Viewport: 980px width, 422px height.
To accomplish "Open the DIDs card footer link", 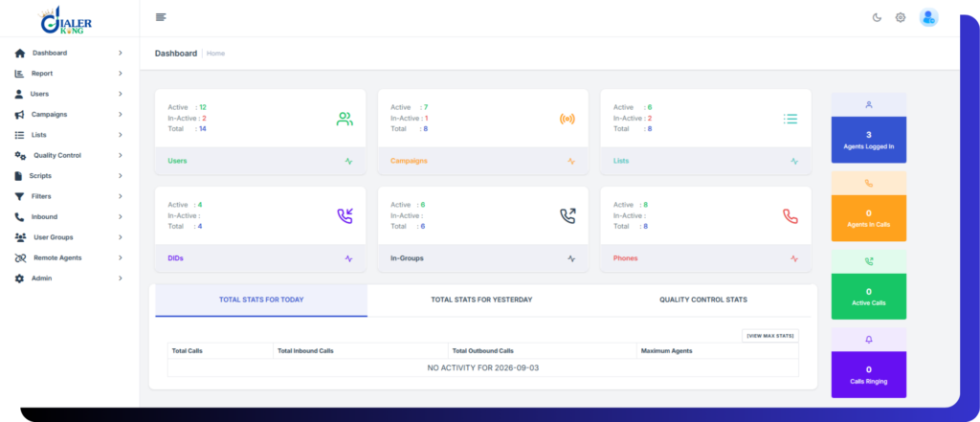I will tap(176, 258).
